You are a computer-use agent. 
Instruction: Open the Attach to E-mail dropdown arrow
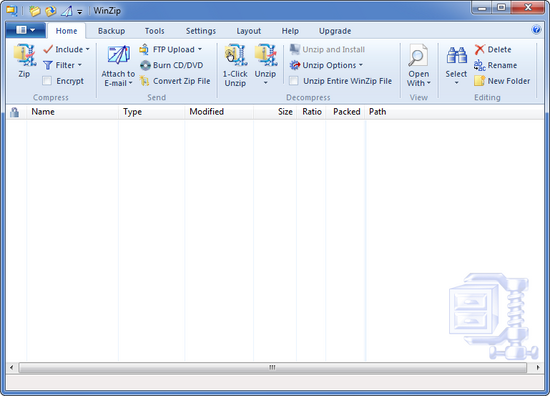click(x=130, y=83)
